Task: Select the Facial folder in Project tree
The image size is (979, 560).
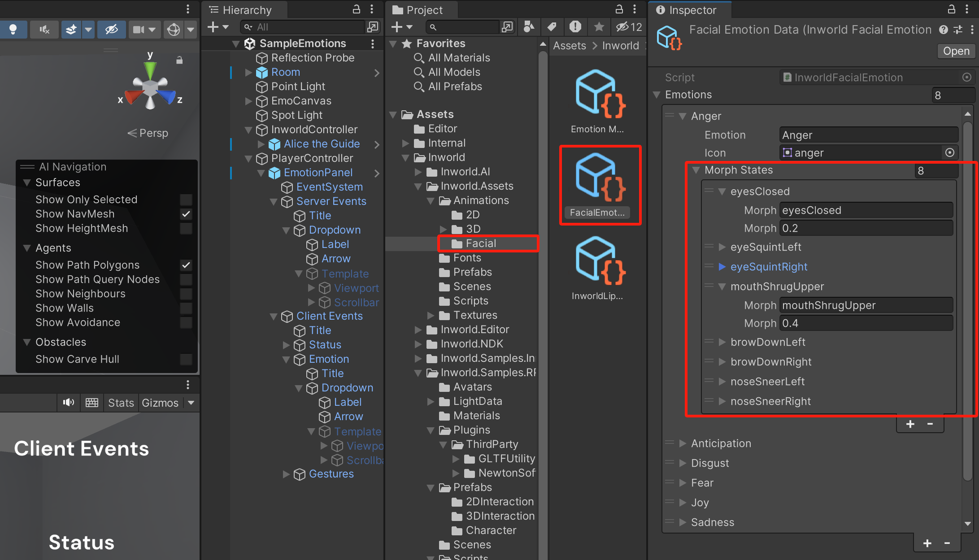Action: (481, 243)
